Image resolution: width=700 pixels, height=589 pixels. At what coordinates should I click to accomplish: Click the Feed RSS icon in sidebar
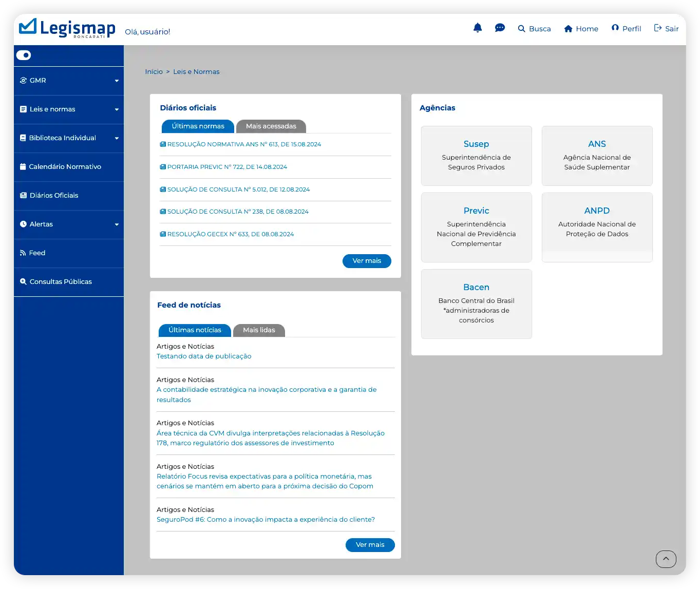23,253
